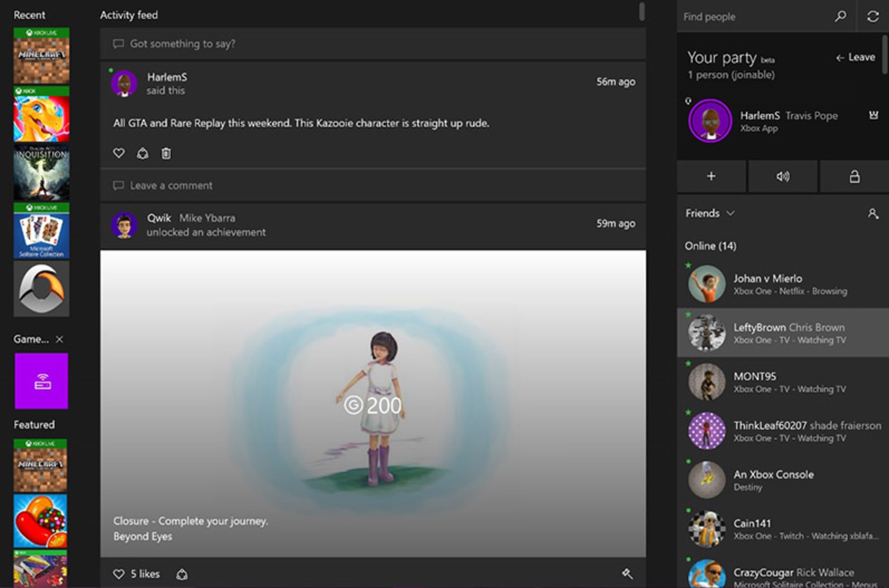
Task: Click the 59m ago timestamp
Action: [615, 224]
